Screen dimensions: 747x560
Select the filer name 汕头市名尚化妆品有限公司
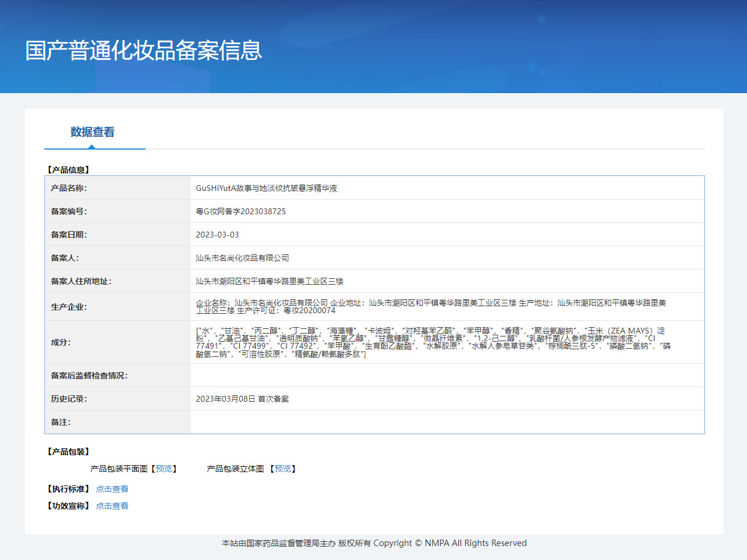(242, 258)
